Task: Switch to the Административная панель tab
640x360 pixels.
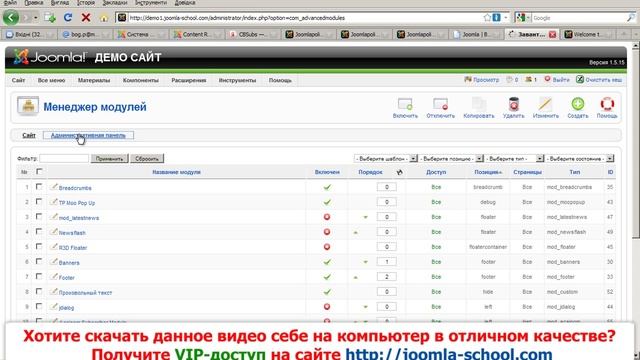Action: click(x=88, y=135)
